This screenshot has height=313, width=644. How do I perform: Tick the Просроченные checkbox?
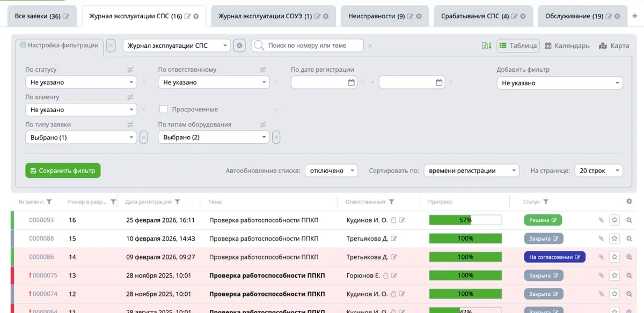164,109
